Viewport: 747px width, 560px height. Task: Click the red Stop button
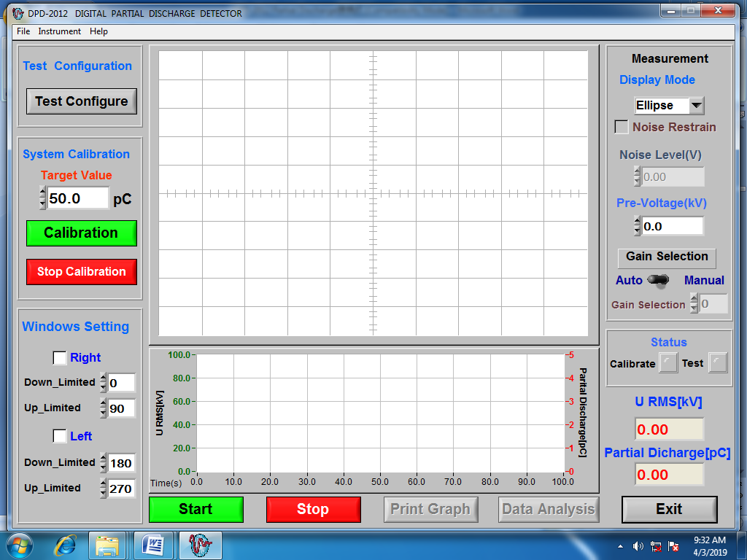point(313,509)
